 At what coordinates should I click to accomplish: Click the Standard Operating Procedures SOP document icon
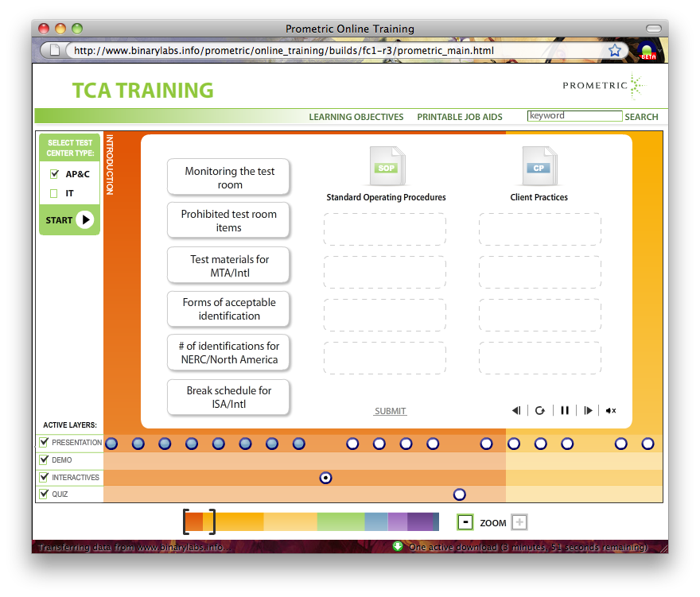tap(387, 167)
